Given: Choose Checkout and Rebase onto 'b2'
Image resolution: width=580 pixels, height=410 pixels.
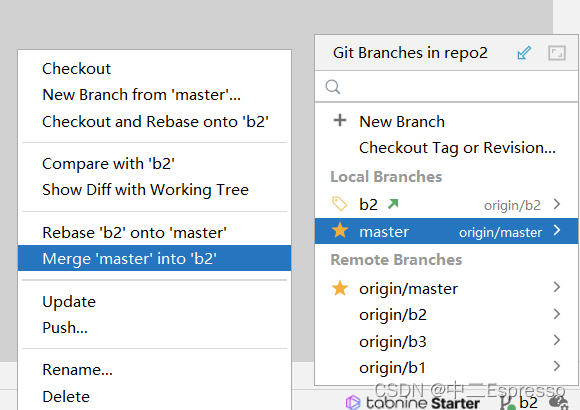Looking at the screenshot, I should [155, 122].
